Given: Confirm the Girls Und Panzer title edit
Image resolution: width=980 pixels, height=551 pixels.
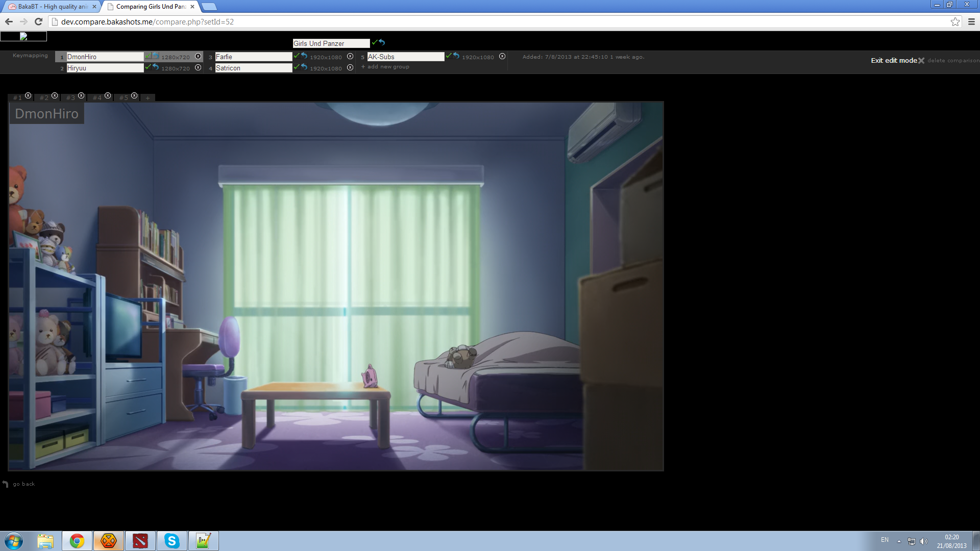Looking at the screenshot, I should click(374, 42).
